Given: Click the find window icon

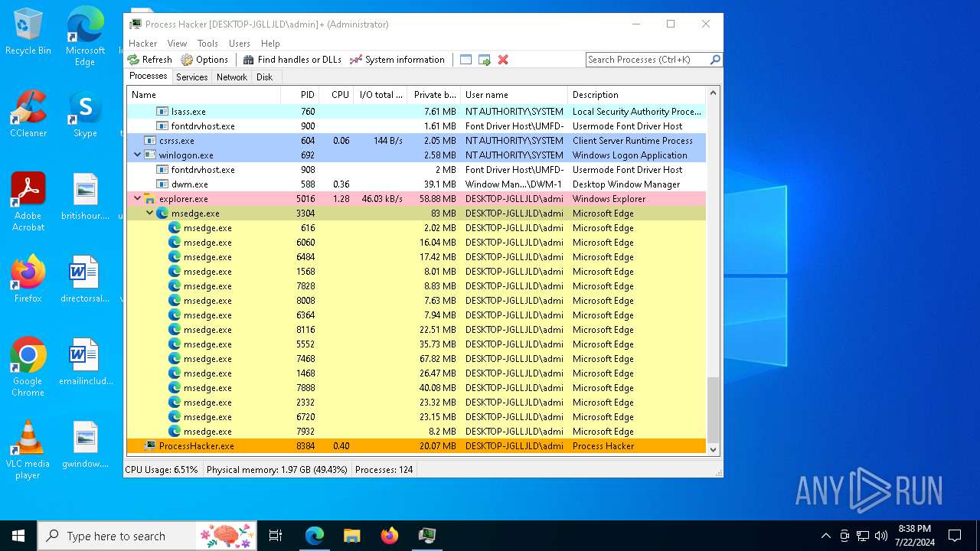Looking at the screenshot, I should click(465, 60).
